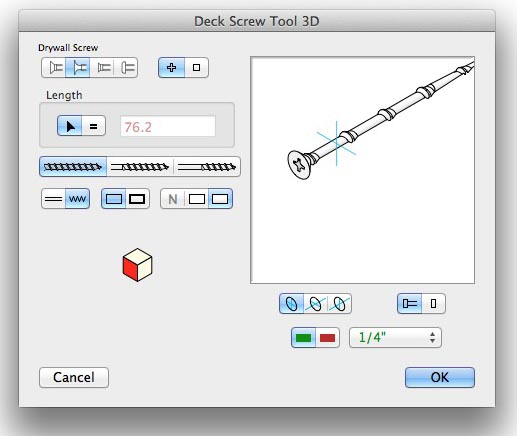Select Phillips cross drive icon

pyautogui.click(x=171, y=68)
